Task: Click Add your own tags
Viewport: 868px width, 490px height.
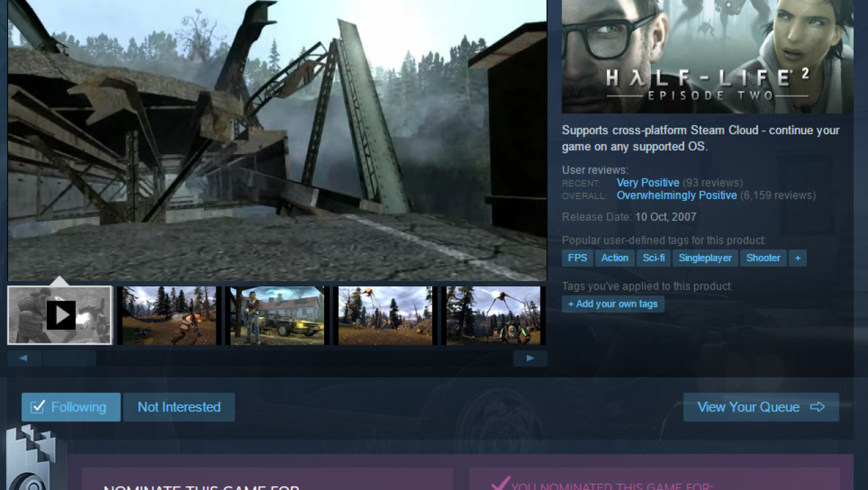Action: [x=613, y=304]
